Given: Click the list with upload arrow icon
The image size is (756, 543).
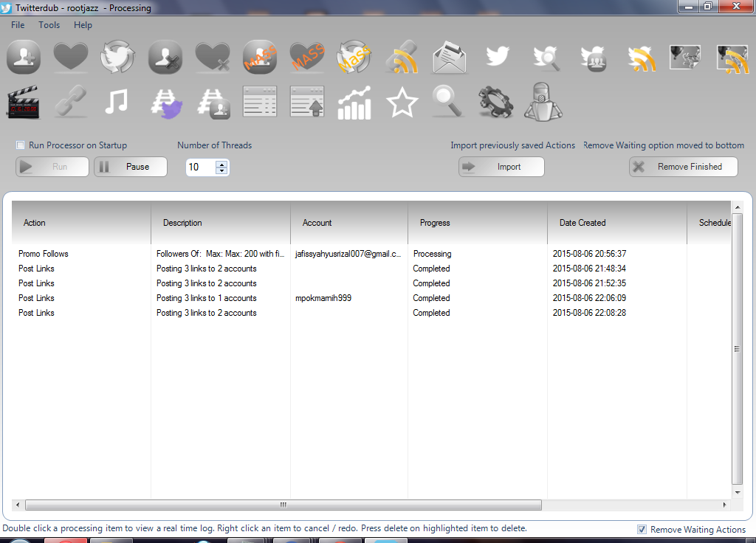Looking at the screenshot, I should (307, 102).
